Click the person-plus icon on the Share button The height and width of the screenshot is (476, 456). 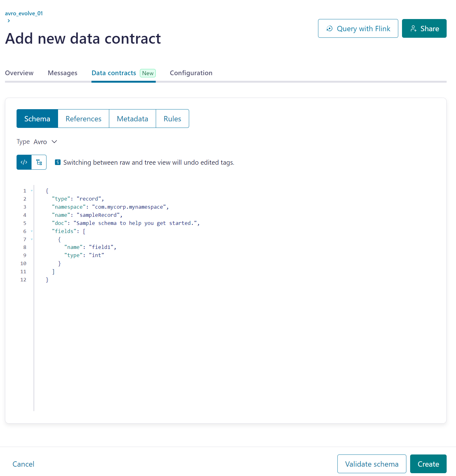414,29
